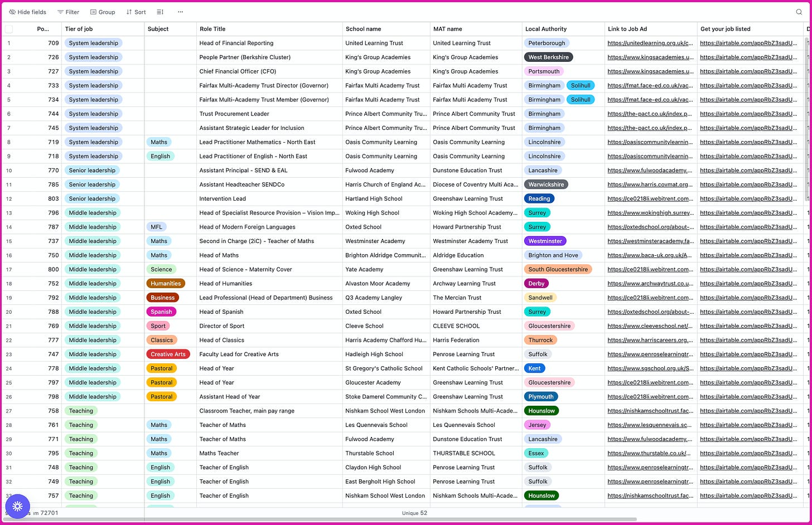Open the wokinghigh.surrey job ad link
812x525 pixels.
(650, 213)
